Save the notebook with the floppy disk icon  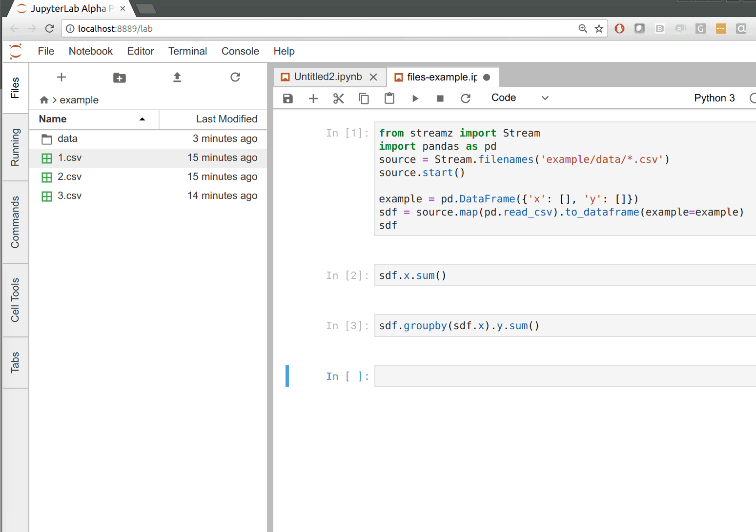pyautogui.click(x=288, y=99)
